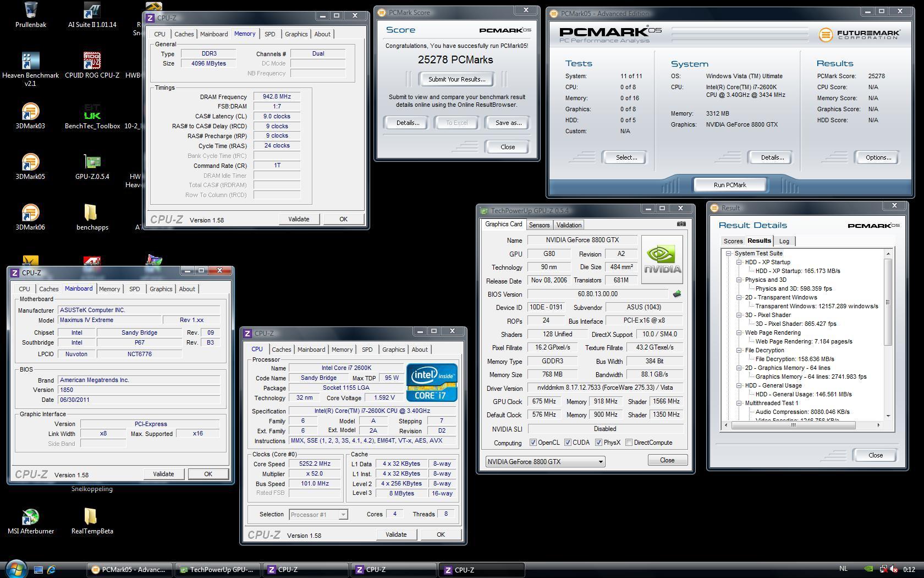Open BenchTec_Toolbox desktop icon
Screen dimensions: 924x578
point(92,116)
